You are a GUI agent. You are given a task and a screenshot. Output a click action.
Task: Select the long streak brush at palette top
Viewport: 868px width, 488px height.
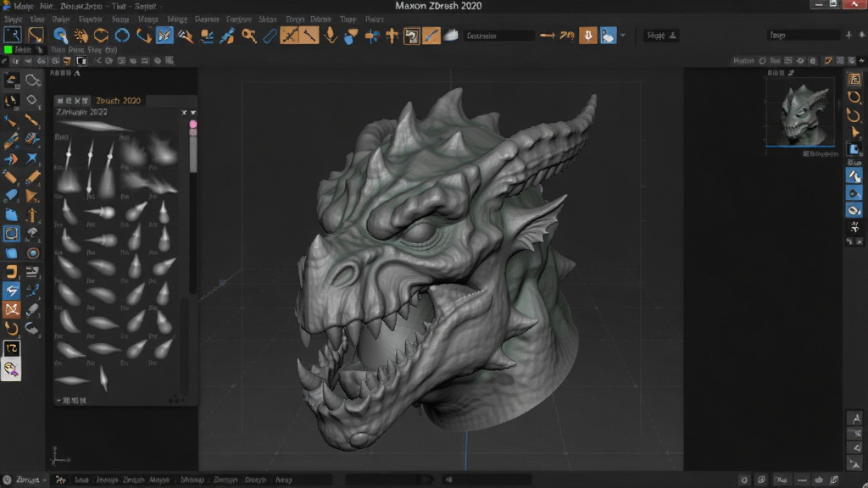tap(94, 125)
